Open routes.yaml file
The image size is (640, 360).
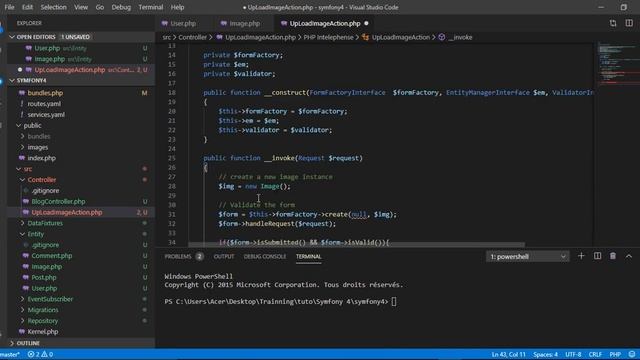click(x=44, y=104)
